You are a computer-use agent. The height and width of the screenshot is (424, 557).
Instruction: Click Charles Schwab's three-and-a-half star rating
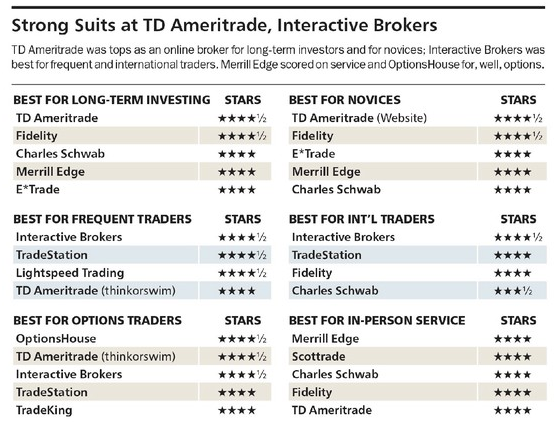[x=513, y=291]
